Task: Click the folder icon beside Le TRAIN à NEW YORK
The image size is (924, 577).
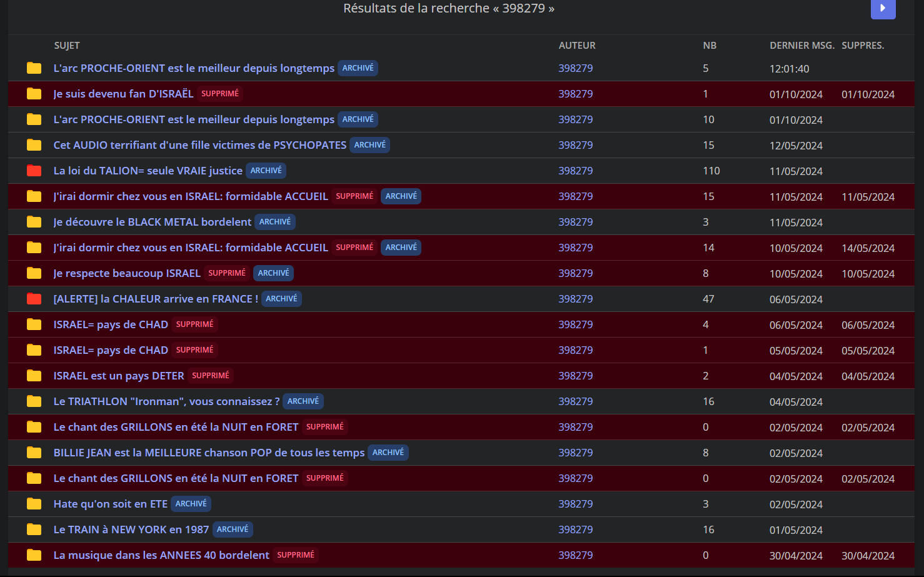Action: pos(34,529)
